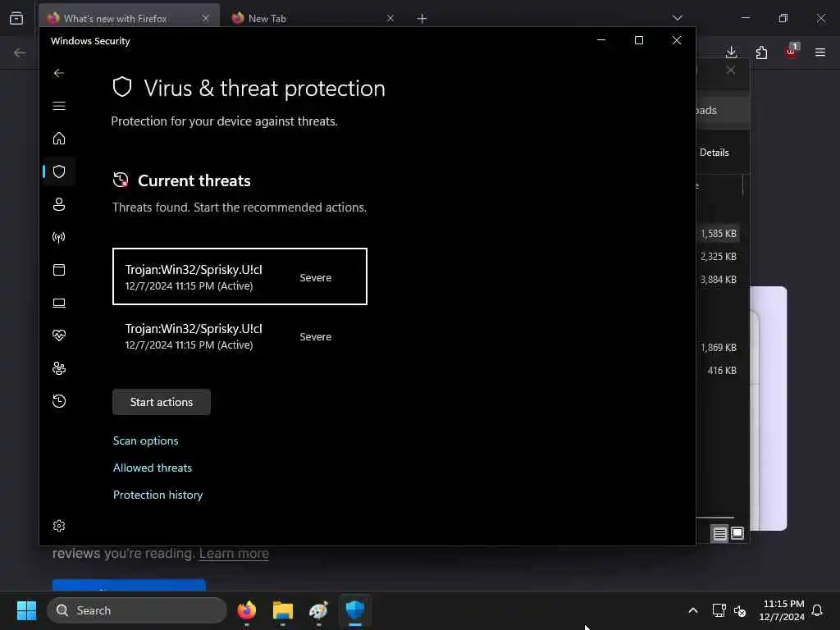This screenshot has width=840, height=630.
Task: Close the downloads panel behind Windows Security
Action: 731,71
